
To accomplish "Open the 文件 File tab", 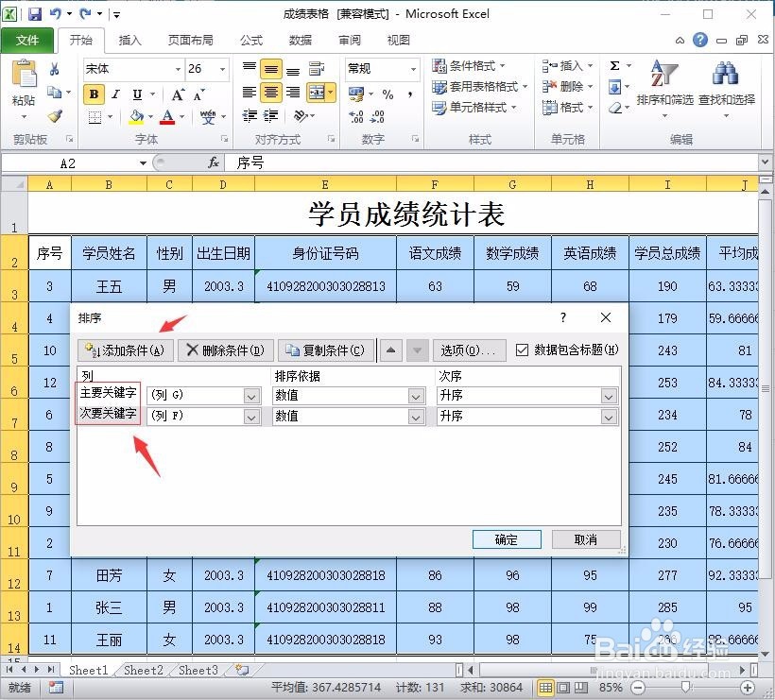I will pos(27,40).
